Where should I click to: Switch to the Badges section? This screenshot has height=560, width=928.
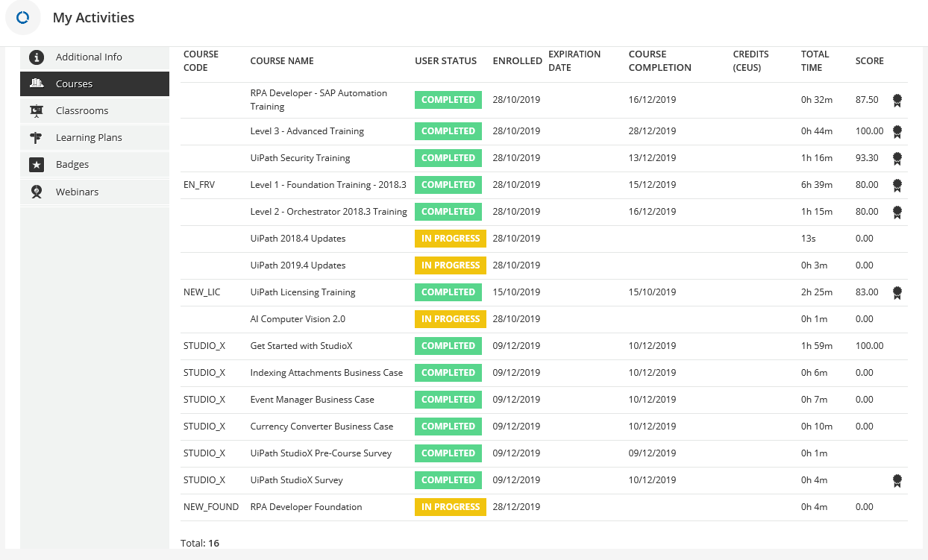coord(95,165)
